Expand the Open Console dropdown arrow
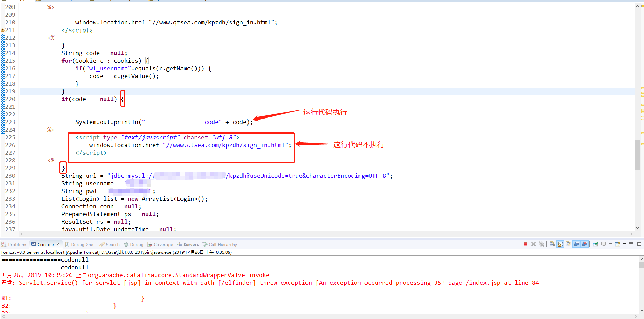The height and width of the screenshot is (319, 644). [624, 244]
